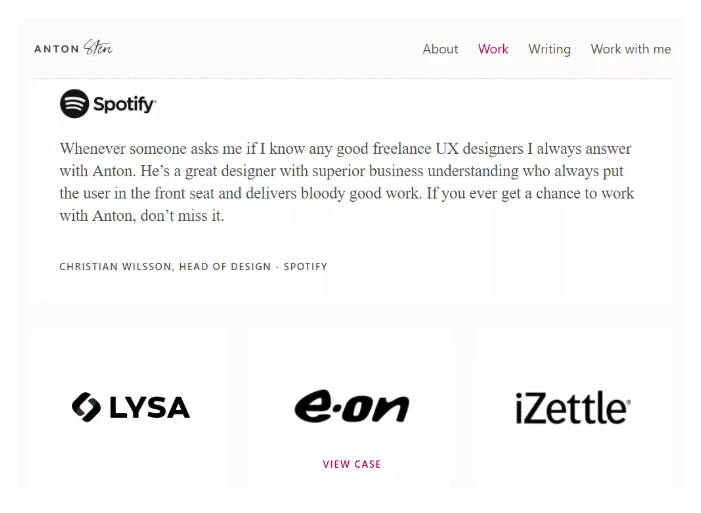Open the Writing section
This screenshot has width=701, height=513.
tap(549, 49)
